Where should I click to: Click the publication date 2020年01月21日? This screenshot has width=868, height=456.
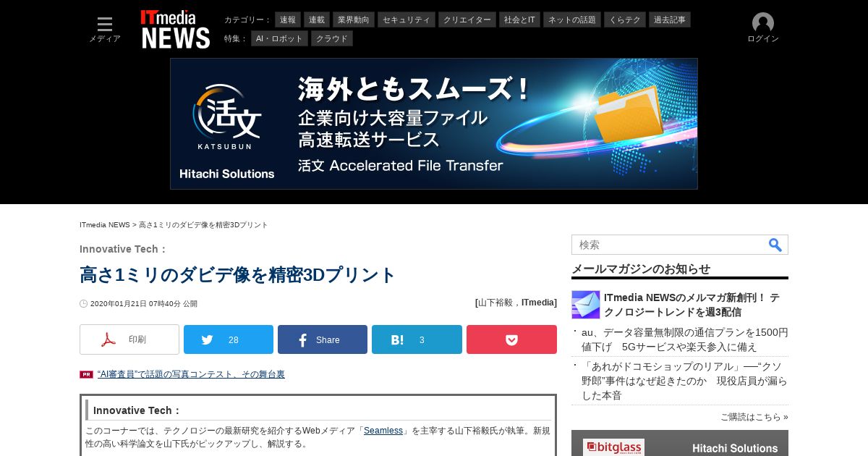144,304
